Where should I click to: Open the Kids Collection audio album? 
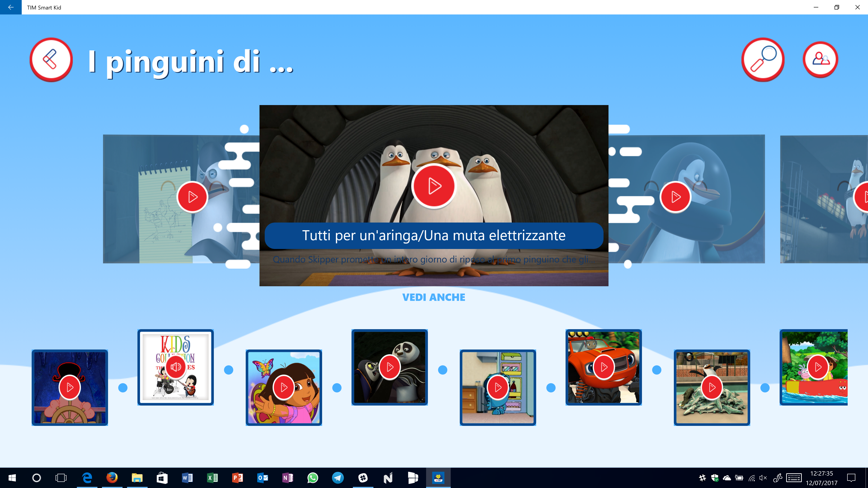tap(176, 367)
